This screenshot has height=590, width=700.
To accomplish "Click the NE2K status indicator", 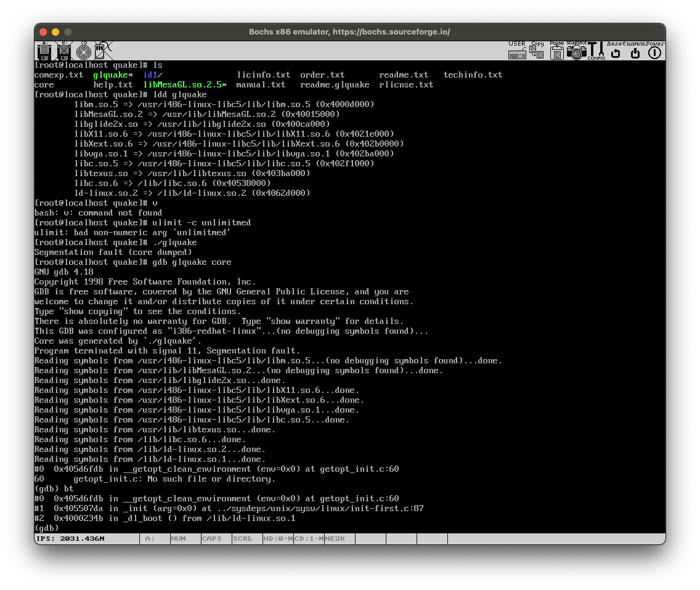I will (x=340, y=539).
